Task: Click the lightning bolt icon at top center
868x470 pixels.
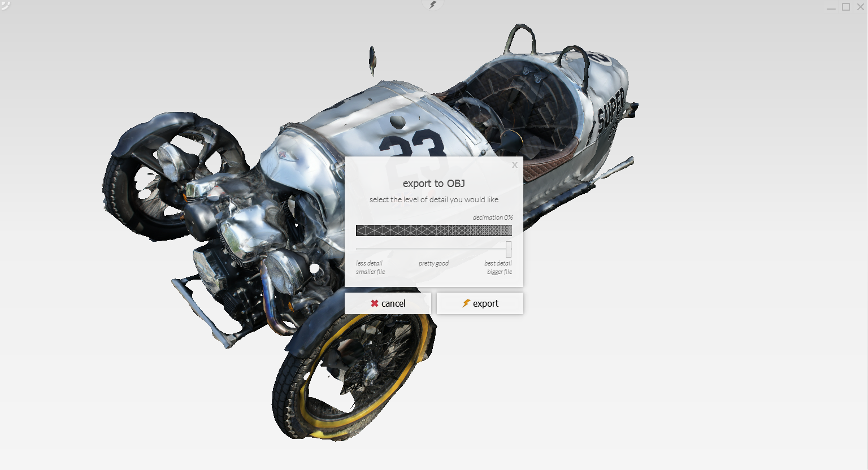Action: tap(433, 5)
